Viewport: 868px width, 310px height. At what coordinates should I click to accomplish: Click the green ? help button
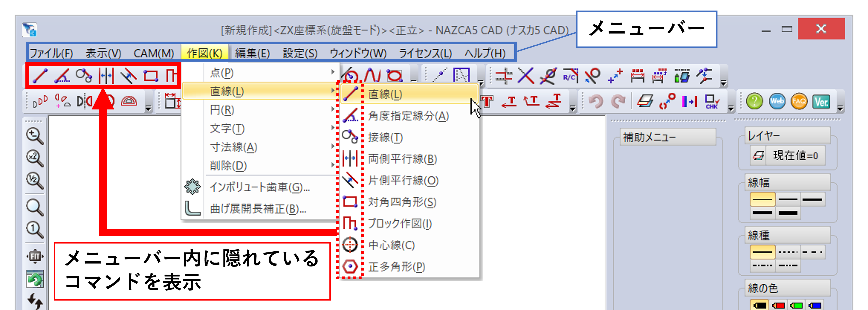tap(755, 101)
